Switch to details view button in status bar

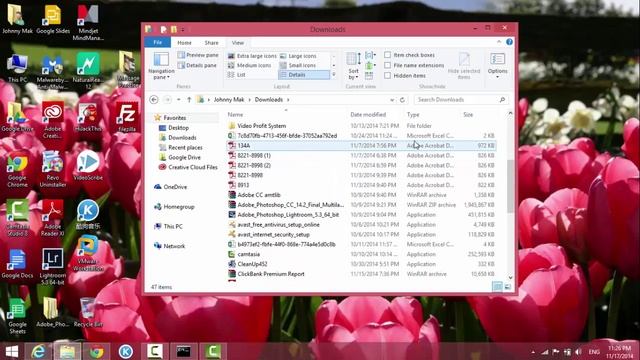497,287
